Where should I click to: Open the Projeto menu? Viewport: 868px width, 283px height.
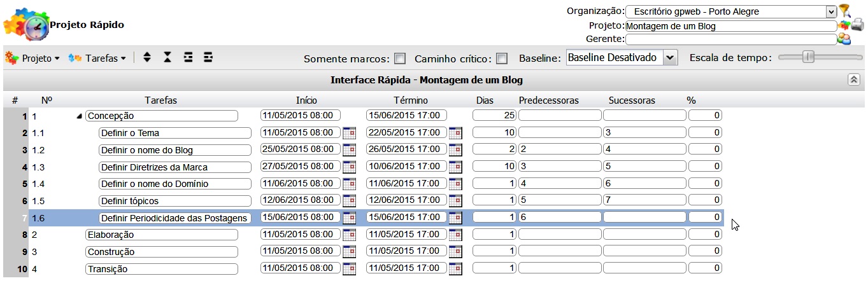point(32,58)
